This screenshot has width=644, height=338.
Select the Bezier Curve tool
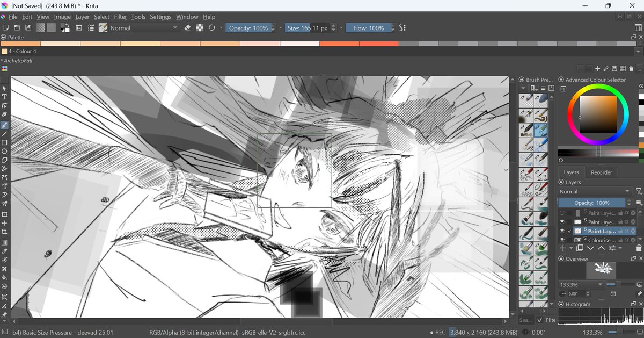(x=4, y=177)
